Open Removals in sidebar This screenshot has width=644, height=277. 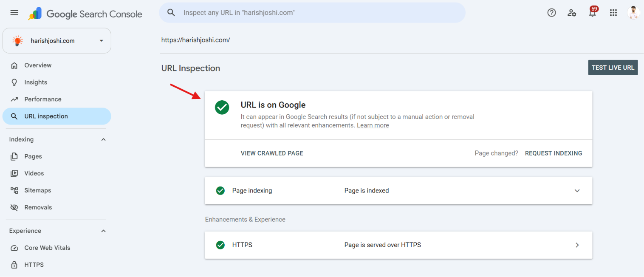click(57, 207)
